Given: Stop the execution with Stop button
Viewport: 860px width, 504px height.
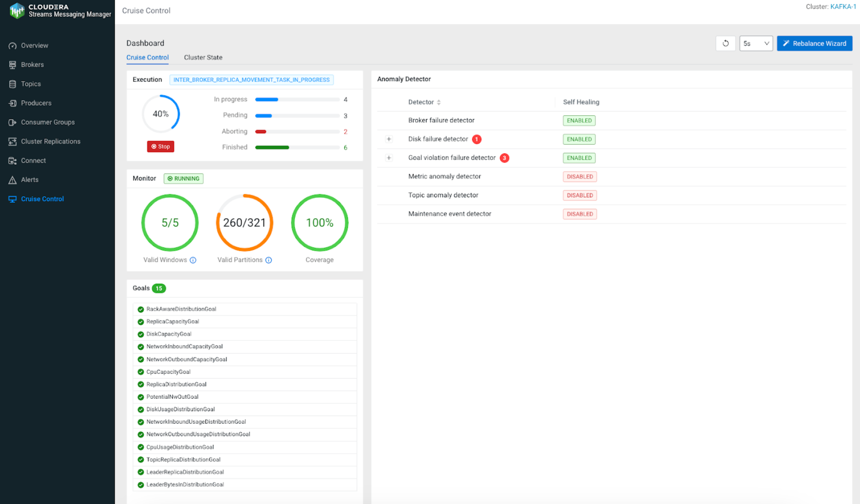Looking at the screenshot, I should point(160,146).
